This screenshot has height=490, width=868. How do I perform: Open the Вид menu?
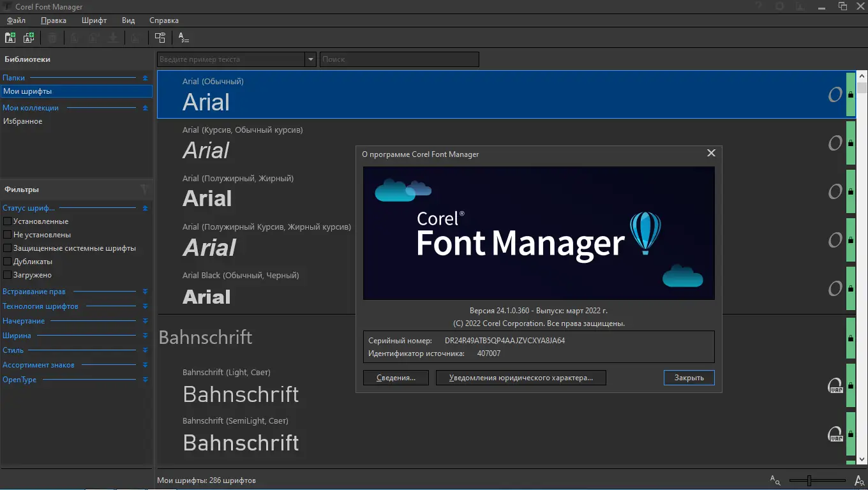click(128, 20)
